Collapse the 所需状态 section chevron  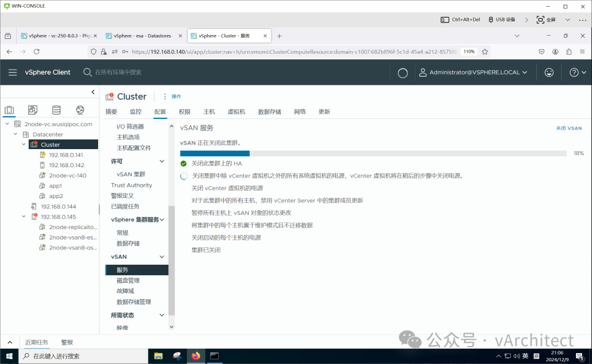coord(162,315)
